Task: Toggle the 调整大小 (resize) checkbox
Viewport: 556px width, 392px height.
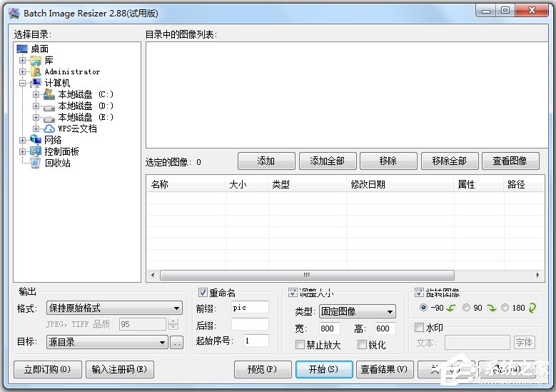Action: pyautogui.click(x=293, y=293)
